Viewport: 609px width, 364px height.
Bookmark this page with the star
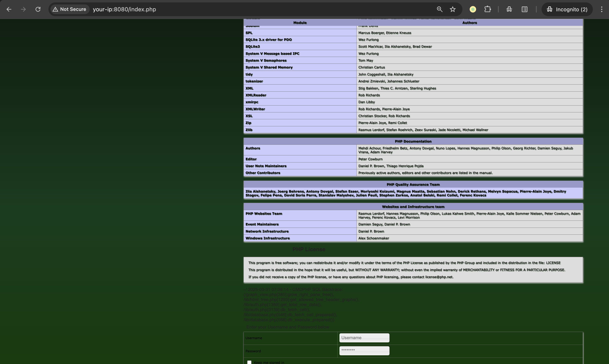[453, 9]
